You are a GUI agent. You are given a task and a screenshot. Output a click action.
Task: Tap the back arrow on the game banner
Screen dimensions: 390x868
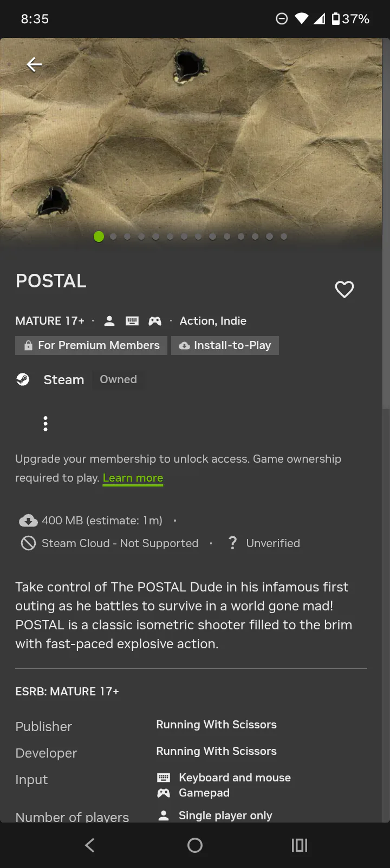[34, 65]
